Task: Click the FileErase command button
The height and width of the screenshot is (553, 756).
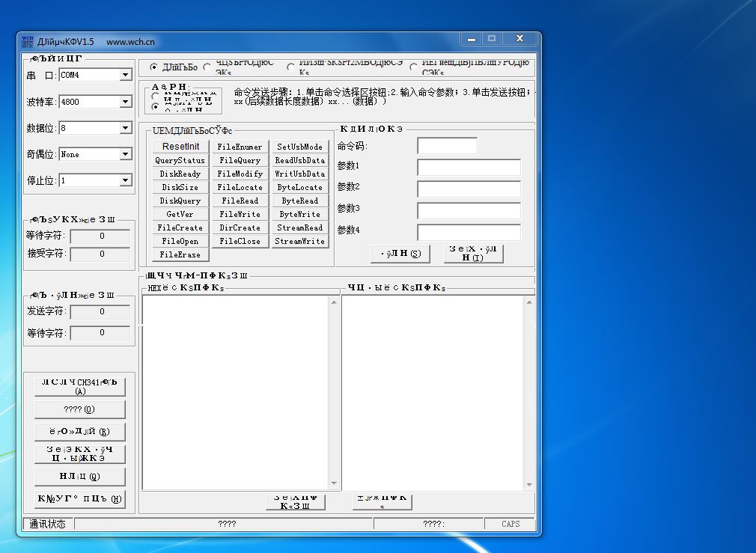Action: tap(180, 254)
